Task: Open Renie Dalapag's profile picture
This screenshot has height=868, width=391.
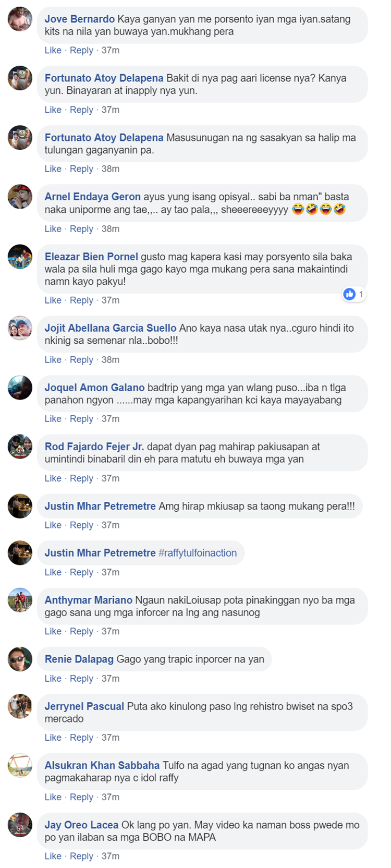Action: tap(20, 659)
